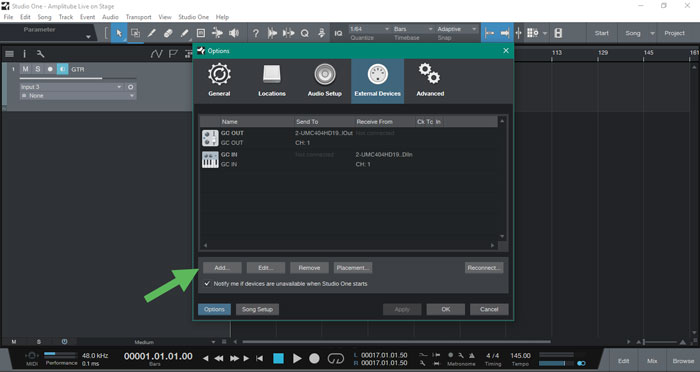Open the 1/64 Quantize dropdown
700x372 pixels.
370,29
